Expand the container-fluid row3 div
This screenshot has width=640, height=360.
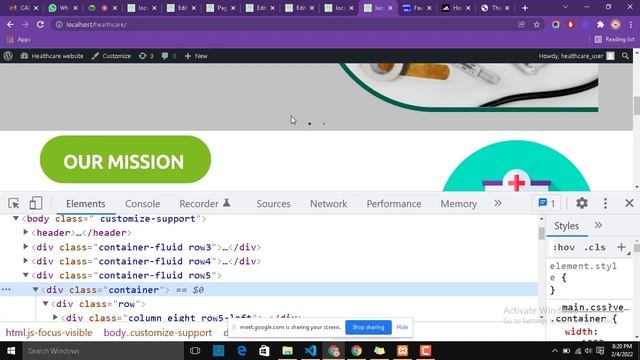26,247
